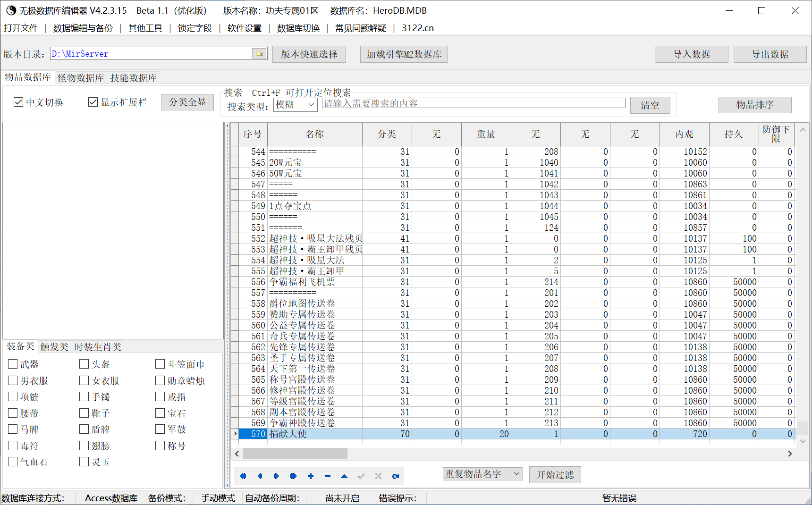
Task: Jump to last record icon
Action: pyautogui.click(x=293, y=476)
